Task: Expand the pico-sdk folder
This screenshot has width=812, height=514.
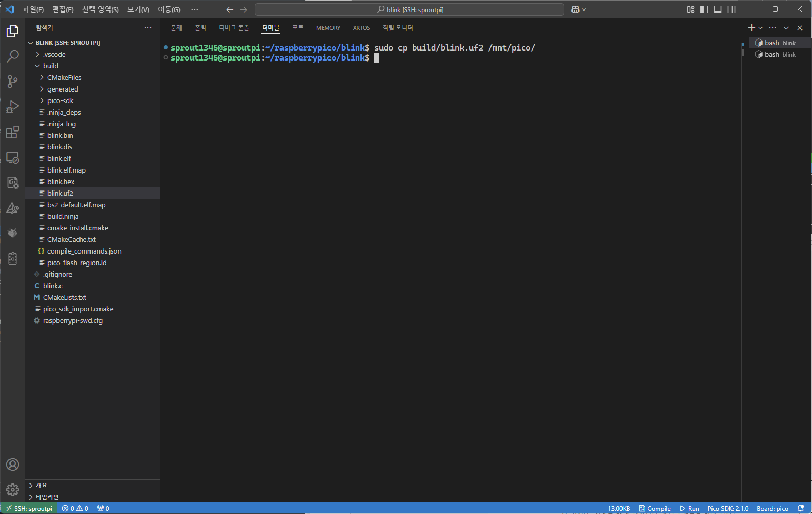Action: pos(93,100)
